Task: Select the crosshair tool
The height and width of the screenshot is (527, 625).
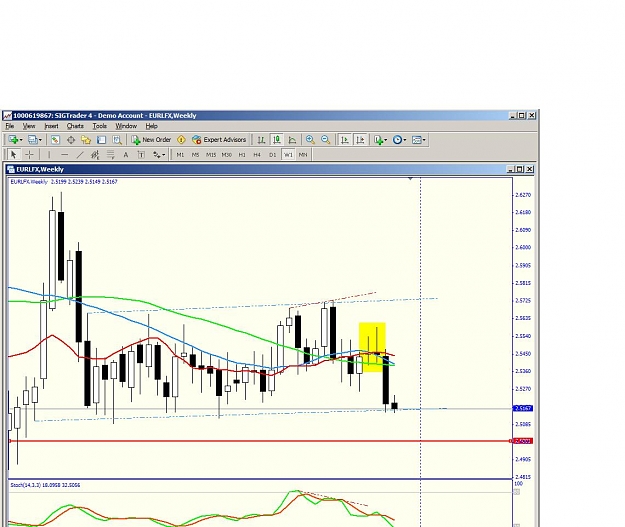Action: tap(29, 155)
